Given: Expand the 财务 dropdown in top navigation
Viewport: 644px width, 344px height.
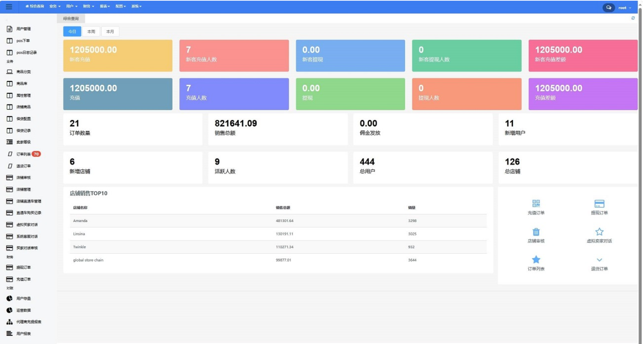Looking at the screenshot, I should [88, 6].
